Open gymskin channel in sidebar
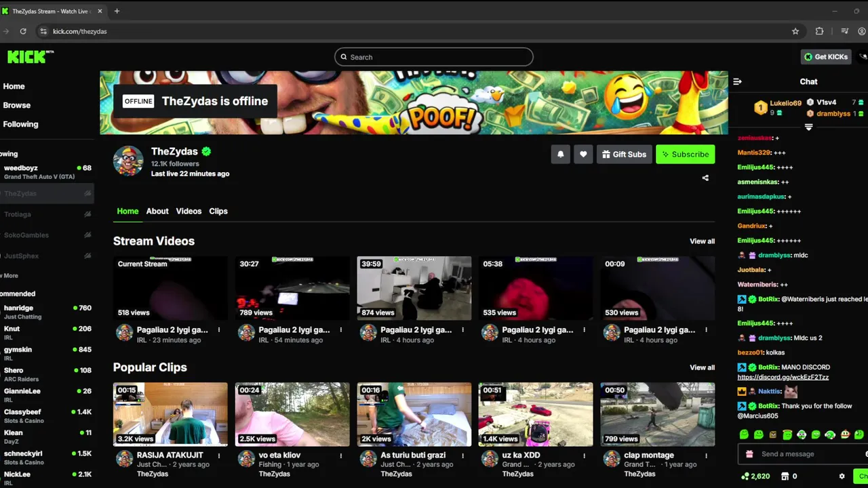Viewport: 868px width, 488px height. (46, 354)
